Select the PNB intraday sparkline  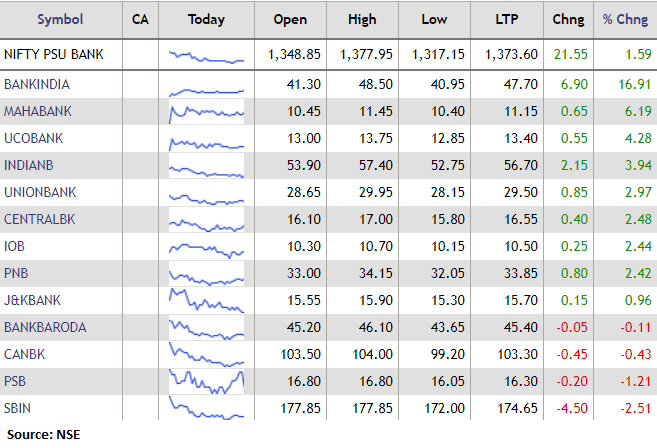[206, 273]
